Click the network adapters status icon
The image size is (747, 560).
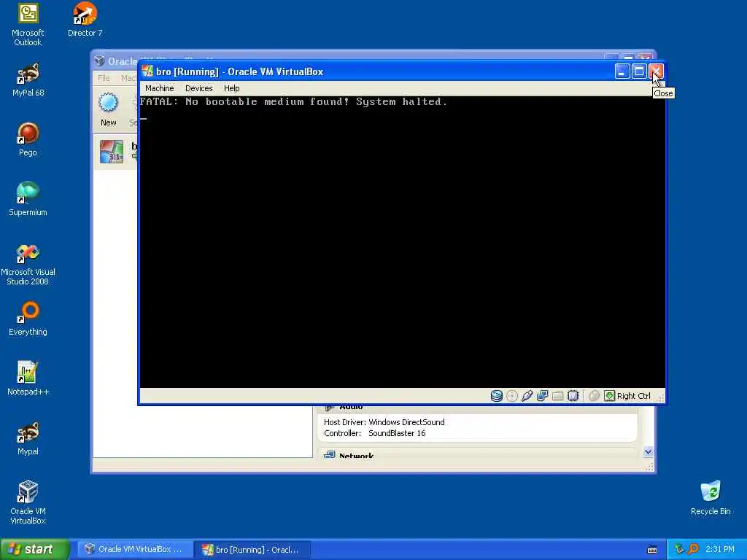(542, 396)
